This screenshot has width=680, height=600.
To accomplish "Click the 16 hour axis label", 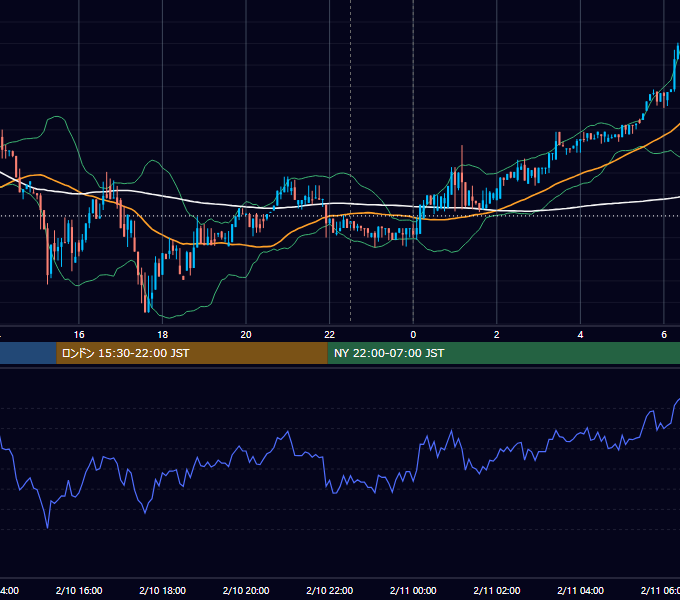I will point(79,335).
